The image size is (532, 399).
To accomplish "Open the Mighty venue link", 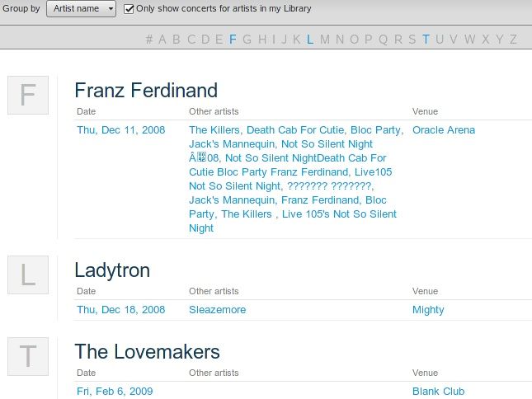I will click(428, 310).
